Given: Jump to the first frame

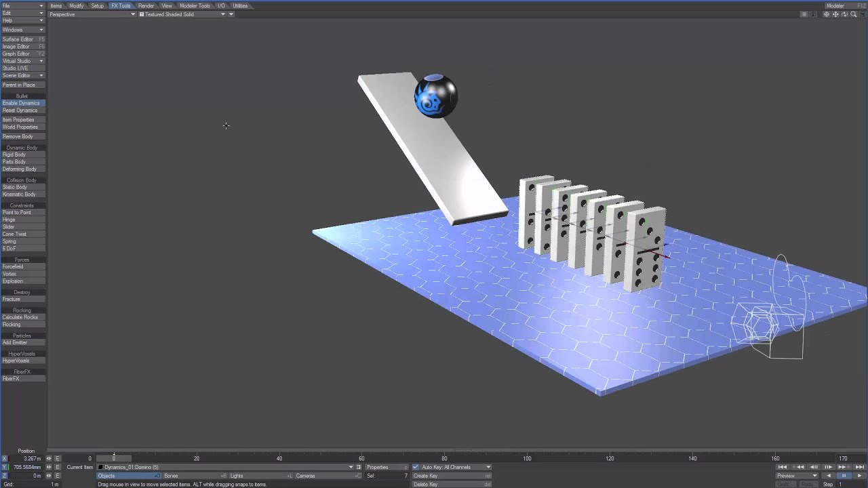Looking at the screenshot, I should (x=783, y=467).
